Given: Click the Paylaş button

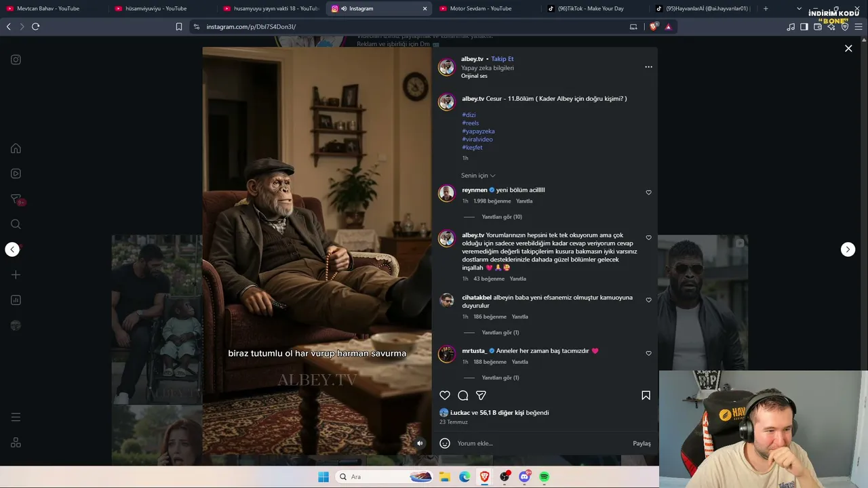Looking at the screenshot, I should click(642, 443).
